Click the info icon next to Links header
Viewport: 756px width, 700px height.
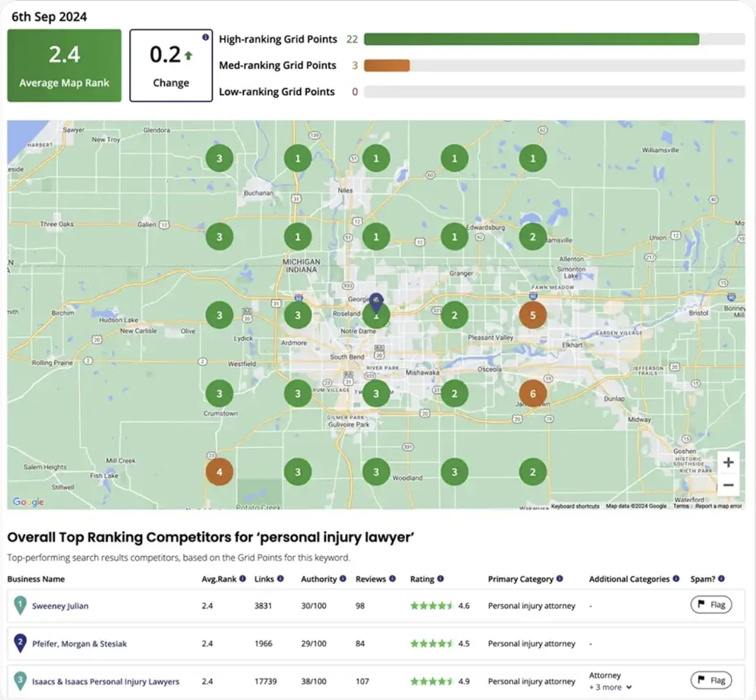[280, 579]
